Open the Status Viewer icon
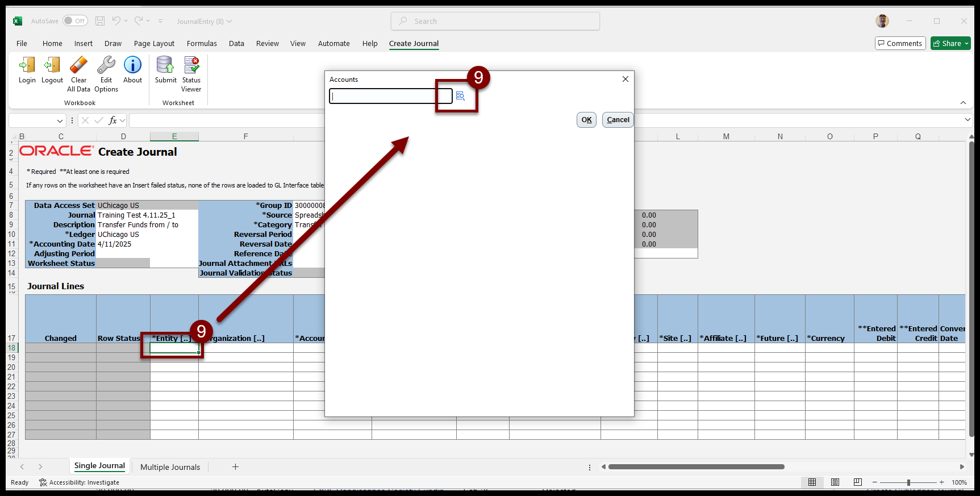 coord(191,65)
